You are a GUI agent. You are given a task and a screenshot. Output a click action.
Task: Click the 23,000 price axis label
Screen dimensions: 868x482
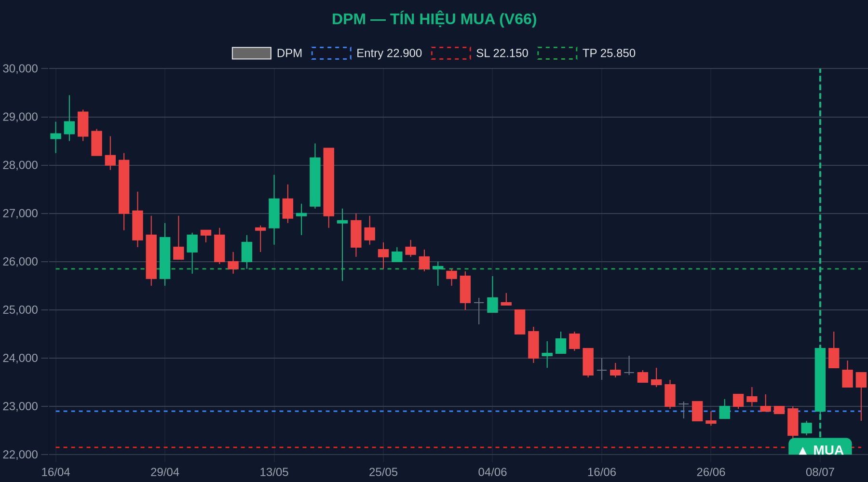tap(20, 406)
